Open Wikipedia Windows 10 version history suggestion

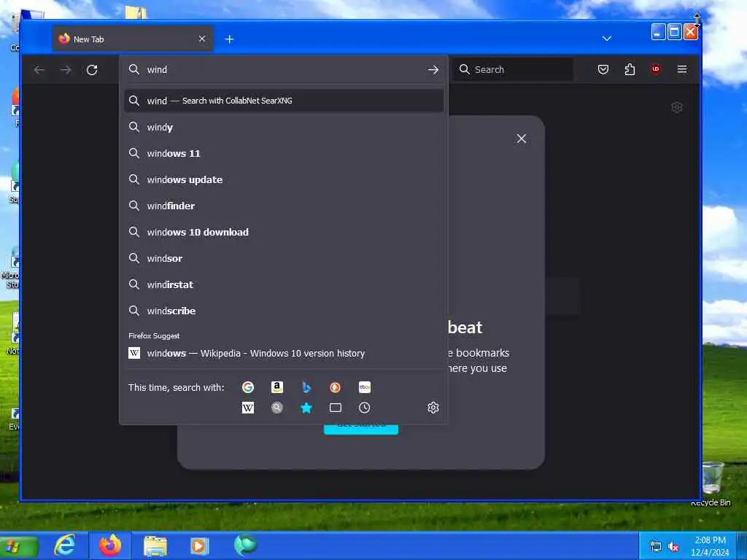coord(284,354)
